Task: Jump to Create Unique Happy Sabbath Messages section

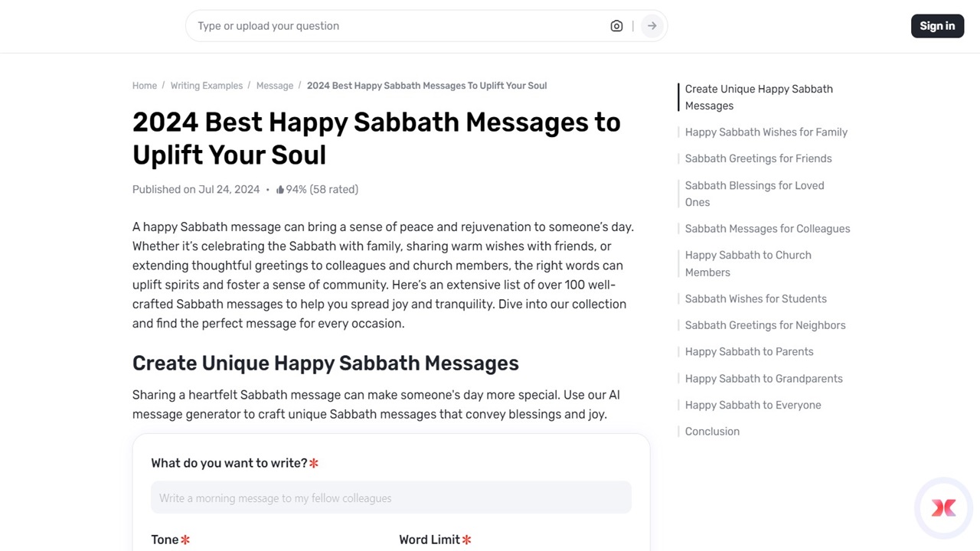Action: (x=759, y=97)
